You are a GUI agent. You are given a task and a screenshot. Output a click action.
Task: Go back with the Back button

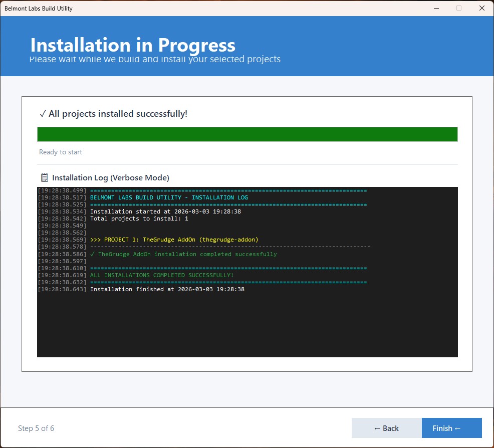coord(386,428)
